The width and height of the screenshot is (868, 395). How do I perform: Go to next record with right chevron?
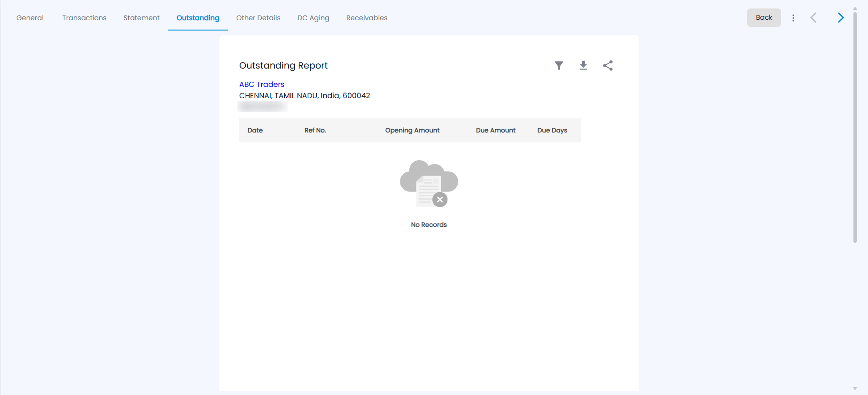(x=841, y=18)
